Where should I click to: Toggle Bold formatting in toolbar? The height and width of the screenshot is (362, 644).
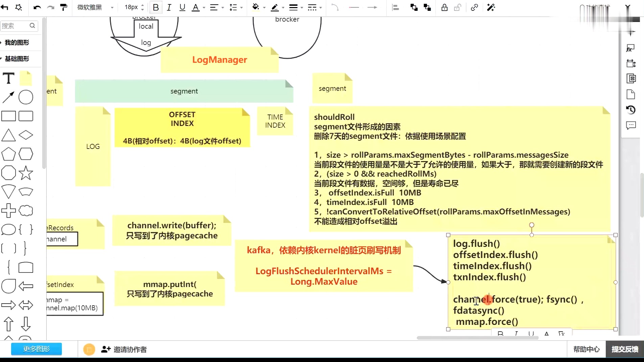(x=156, y=7)
